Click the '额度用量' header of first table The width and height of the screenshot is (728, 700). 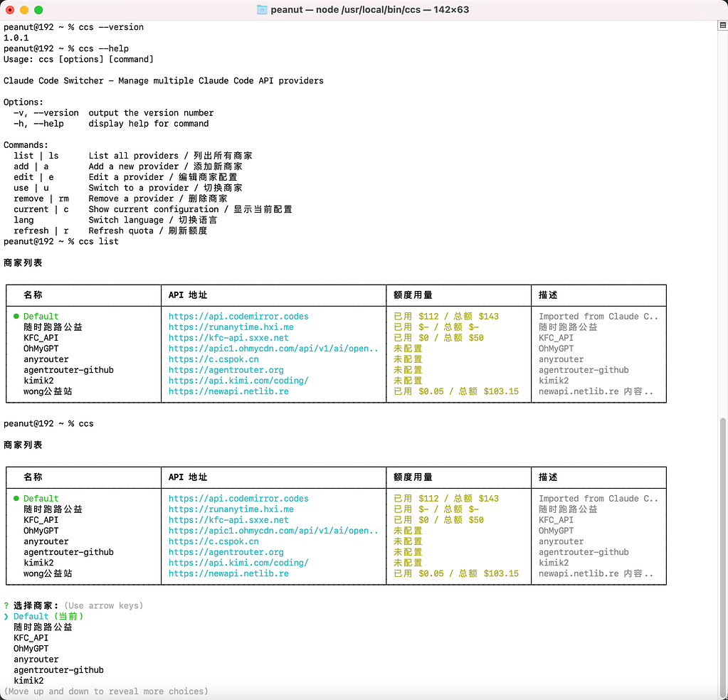tap(413, 295)
